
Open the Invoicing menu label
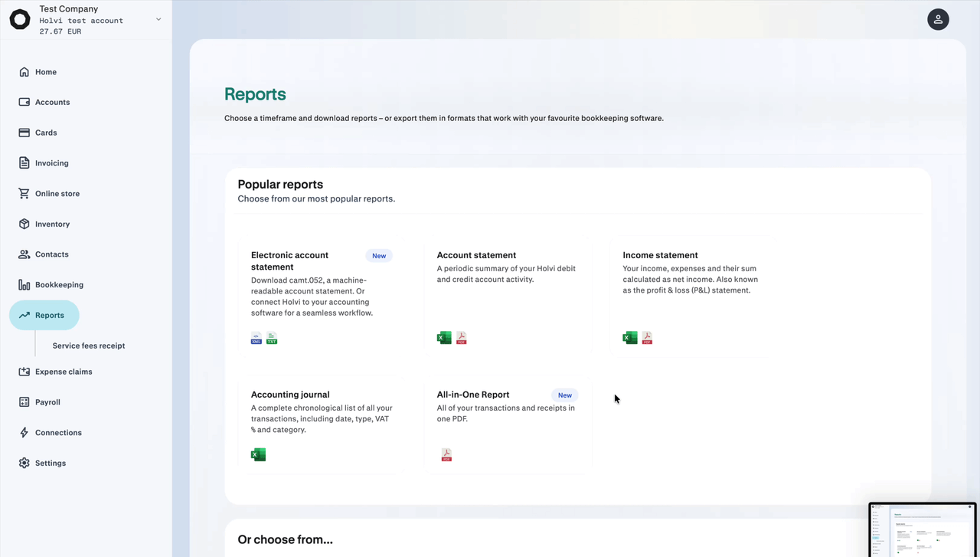click(52, 163)
